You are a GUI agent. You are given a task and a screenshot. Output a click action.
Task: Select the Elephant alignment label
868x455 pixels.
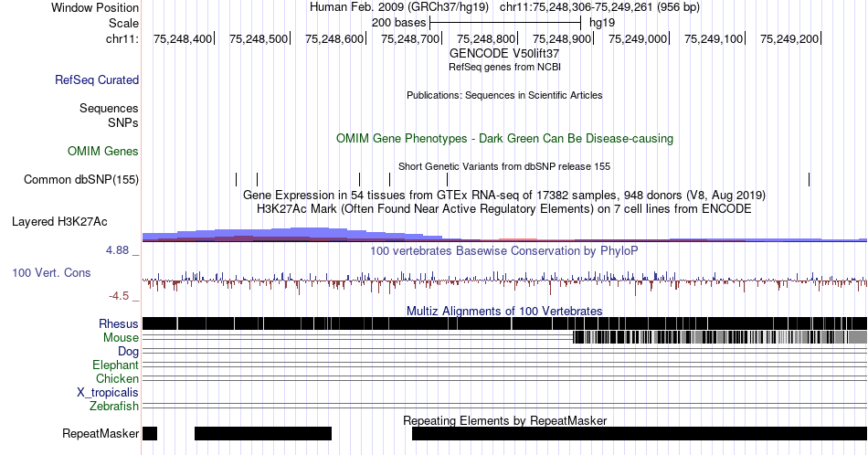coord(116,365)
